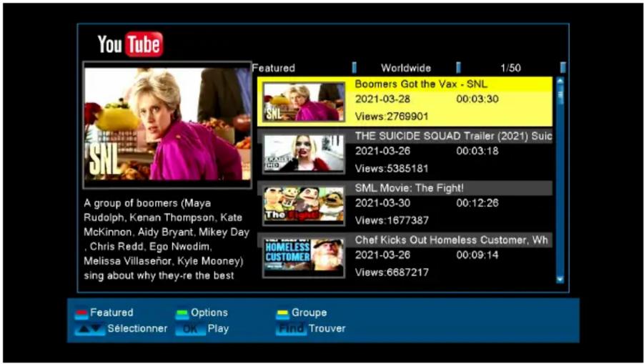
Task: Open the Featured category header
Action: tap(274, 68)
